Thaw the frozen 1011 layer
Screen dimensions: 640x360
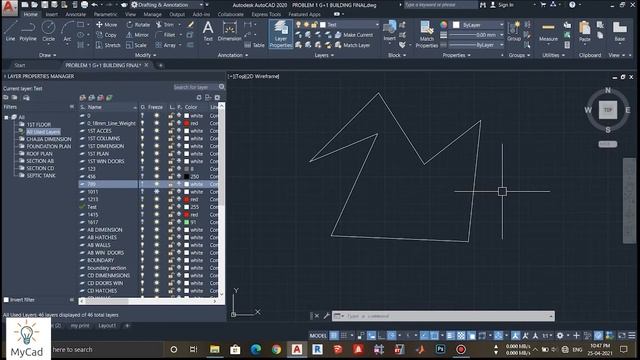click(x=156, y=192)
